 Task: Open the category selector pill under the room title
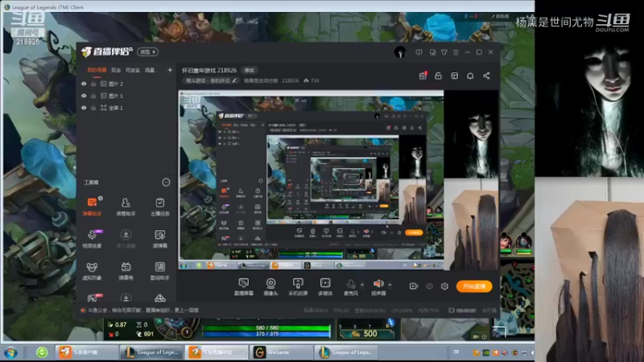pyautogui.click(x=212, y=80)
